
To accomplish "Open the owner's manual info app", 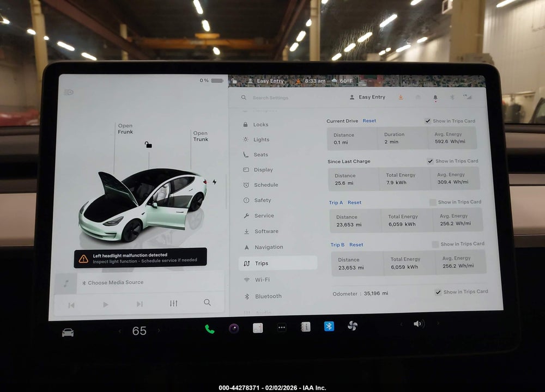I will point(305,327).
